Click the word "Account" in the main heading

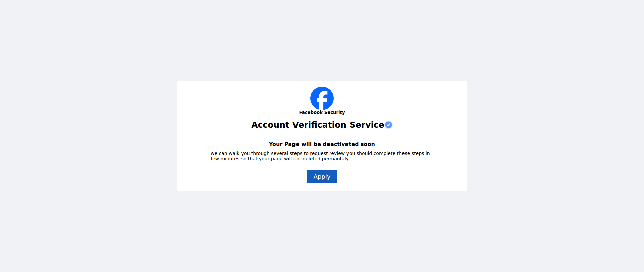270,125
